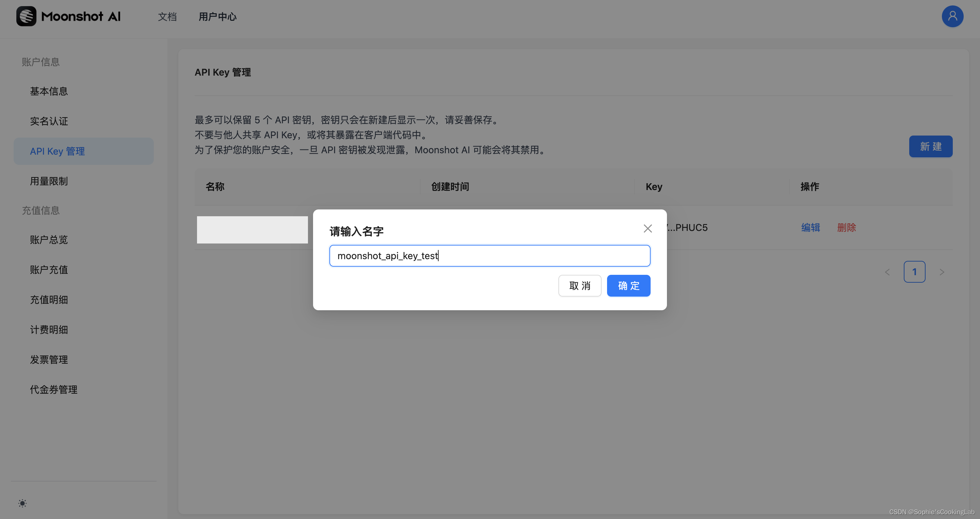Open 充值明细 in the sidebar
Image resolution: width=980 pixels, height=519 pixels.
(83, 300)
